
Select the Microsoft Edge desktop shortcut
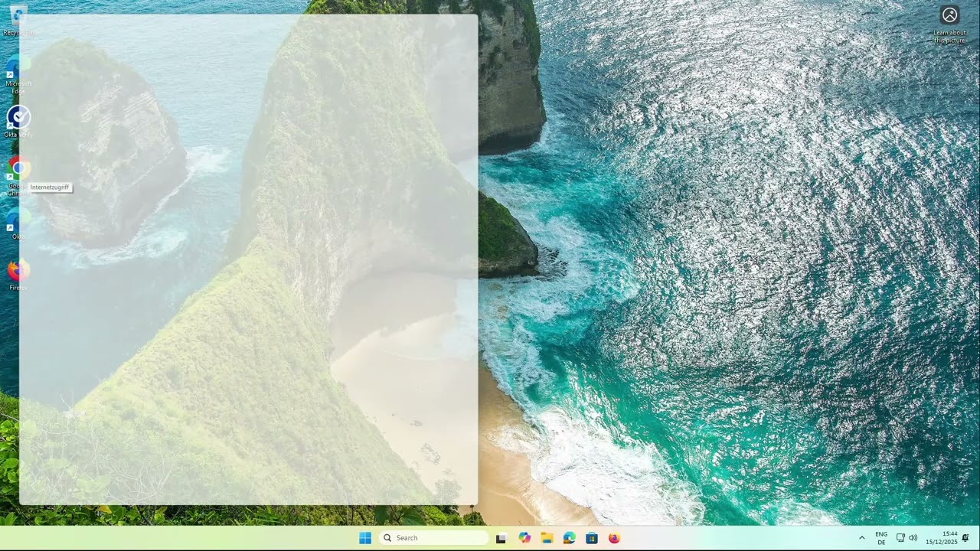18,74
